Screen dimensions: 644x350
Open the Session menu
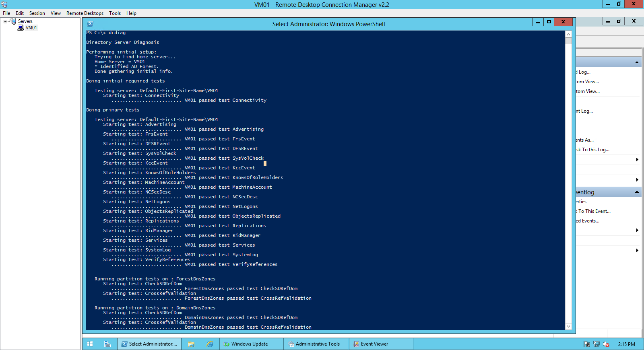(37, 13)
